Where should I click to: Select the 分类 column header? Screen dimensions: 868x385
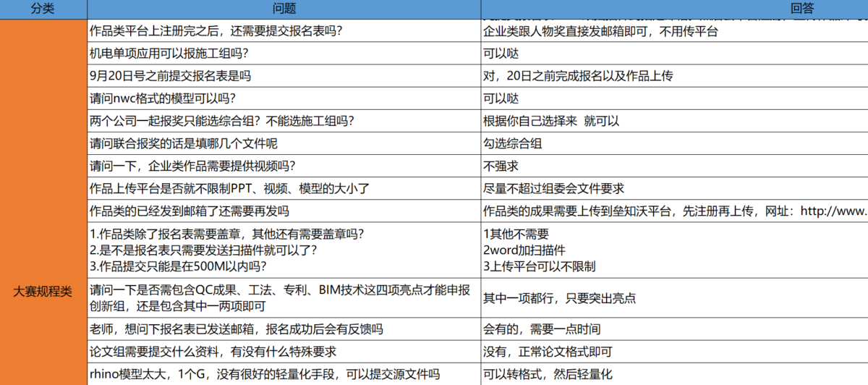(x=43, y=9)
